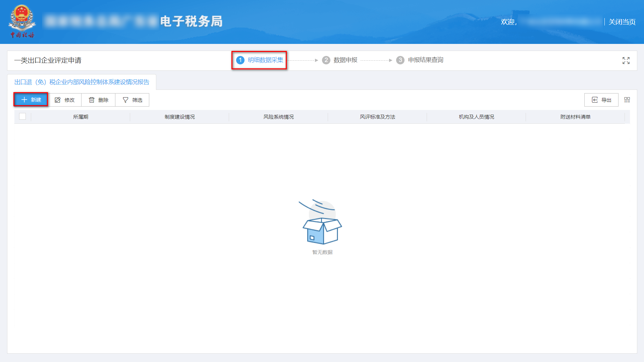This screenshot has width=644, height=362.
Task: Toggle the select-all checkbox in the table header
Action: pos(22,117)
